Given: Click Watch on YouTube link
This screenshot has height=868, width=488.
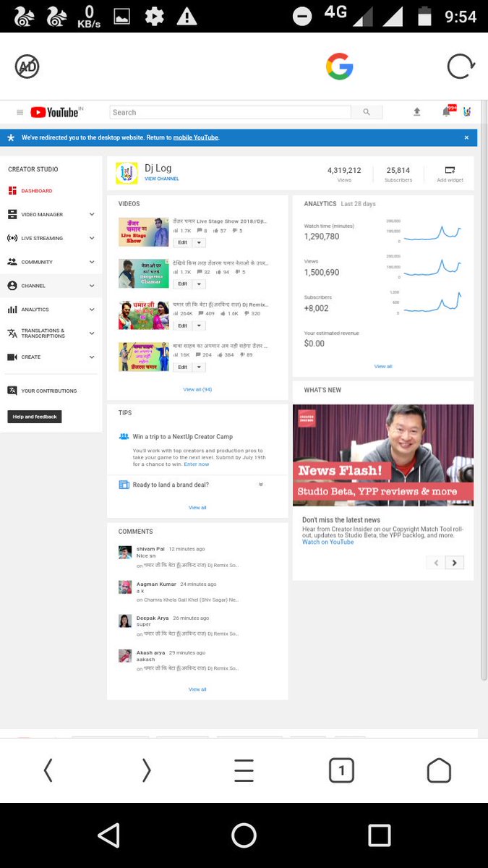Looking at the screenshot, I should [328, 542].
